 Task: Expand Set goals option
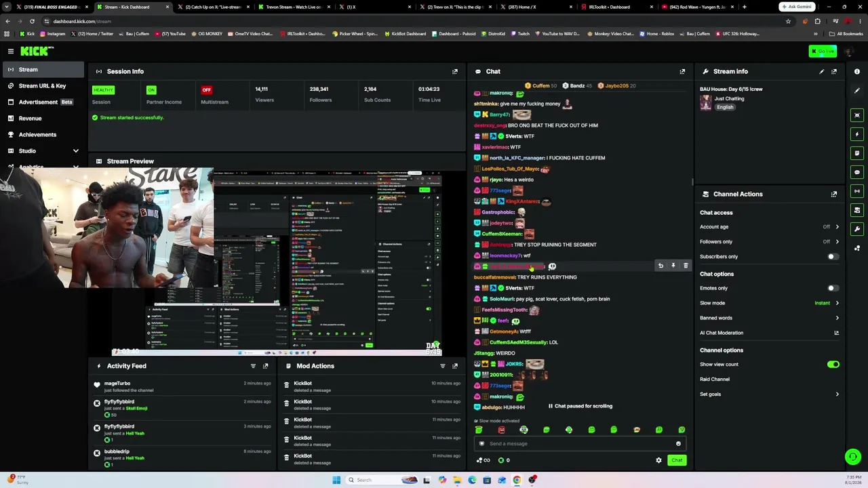pos(770,394)
